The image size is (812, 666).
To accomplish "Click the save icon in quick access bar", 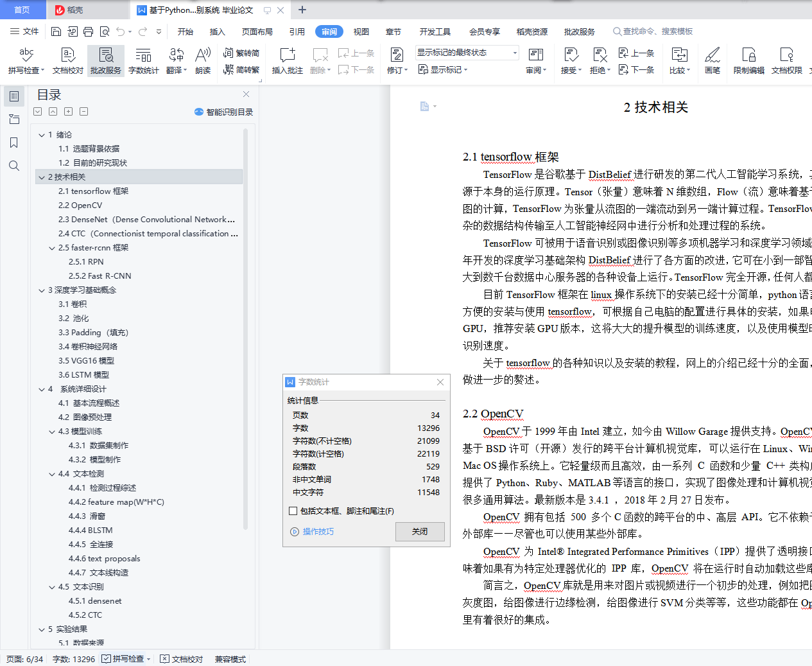I will (56, 31).
